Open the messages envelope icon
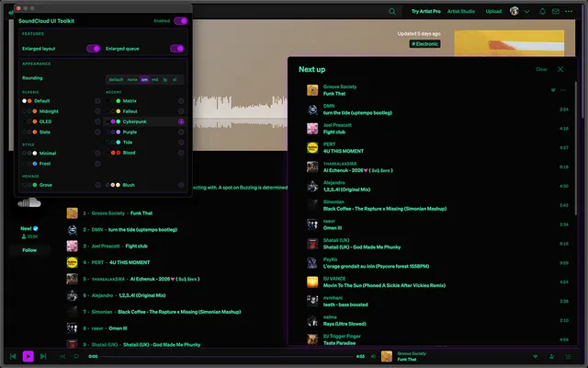 pos(556,12)
